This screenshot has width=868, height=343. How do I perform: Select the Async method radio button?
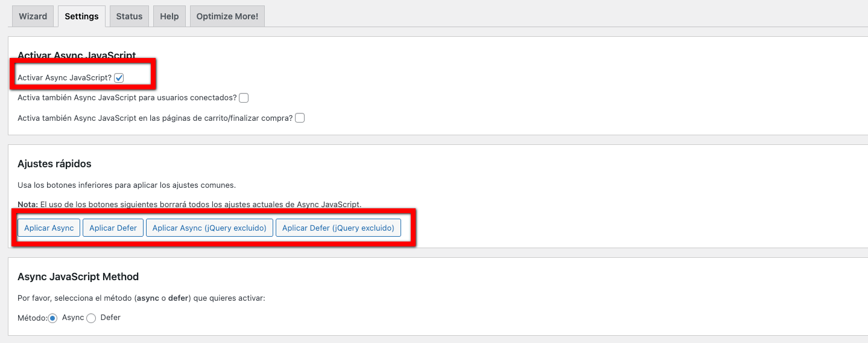pyautogui.click(x=52, y=318)
